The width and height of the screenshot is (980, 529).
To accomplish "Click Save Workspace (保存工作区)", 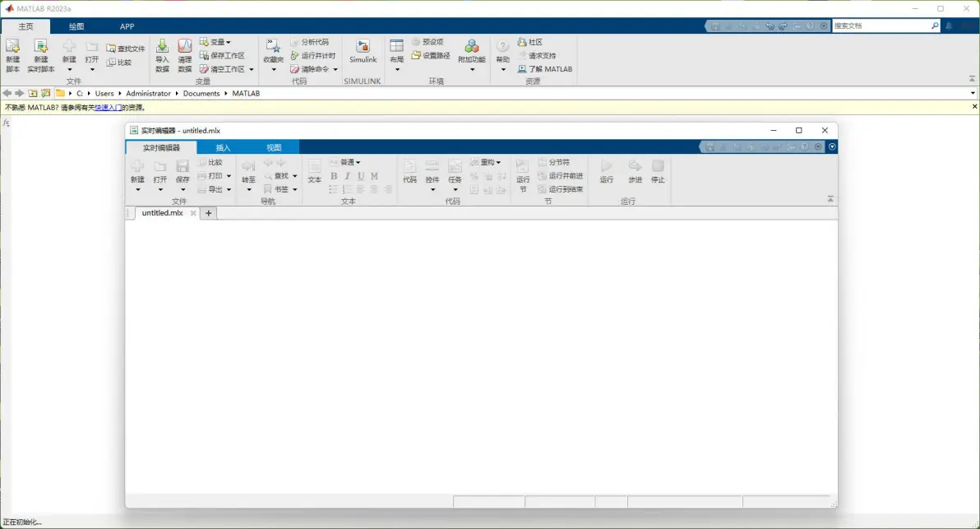I will [222, 56].
